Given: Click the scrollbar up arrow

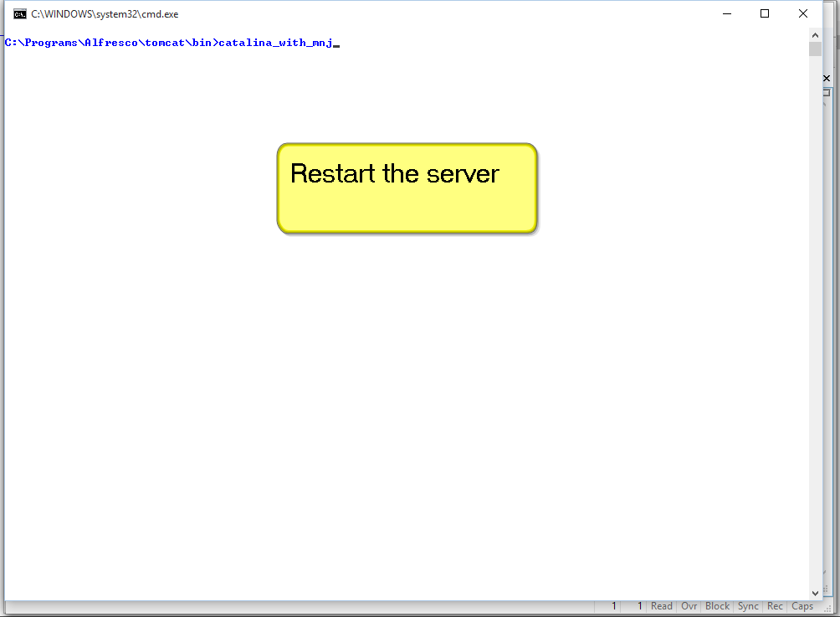Looking at the screenshot, I should (x=815, y=34).
